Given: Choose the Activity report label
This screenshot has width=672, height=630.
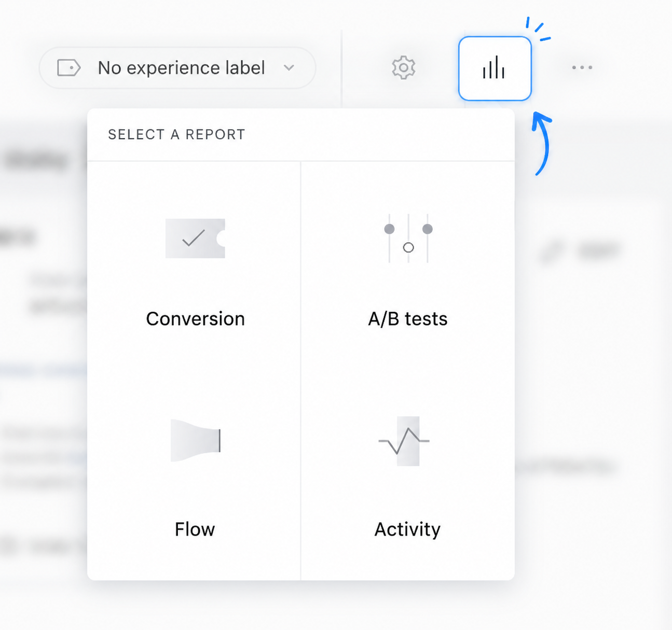Looking at the screenshot, I should tap(407, 529).
